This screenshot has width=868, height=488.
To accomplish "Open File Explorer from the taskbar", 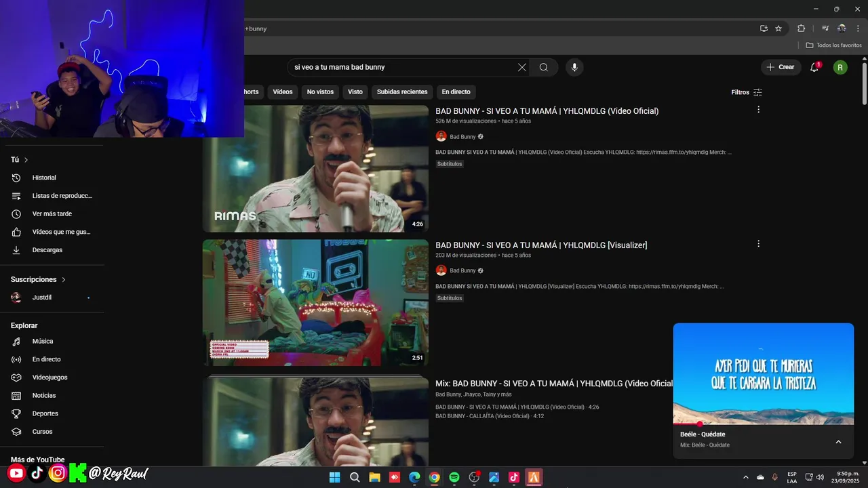I will coord(374,477).
